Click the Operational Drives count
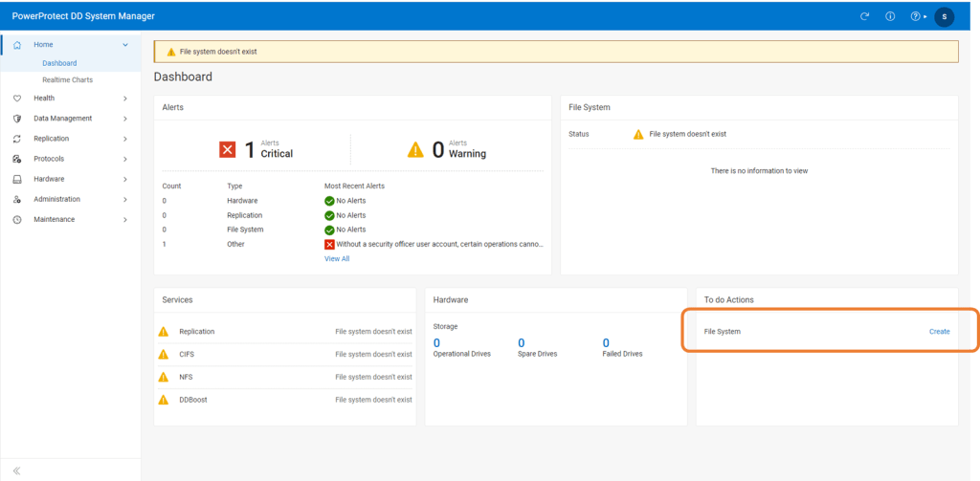The width and height of the screenshot is (980, 481). [x=436, y=342]
